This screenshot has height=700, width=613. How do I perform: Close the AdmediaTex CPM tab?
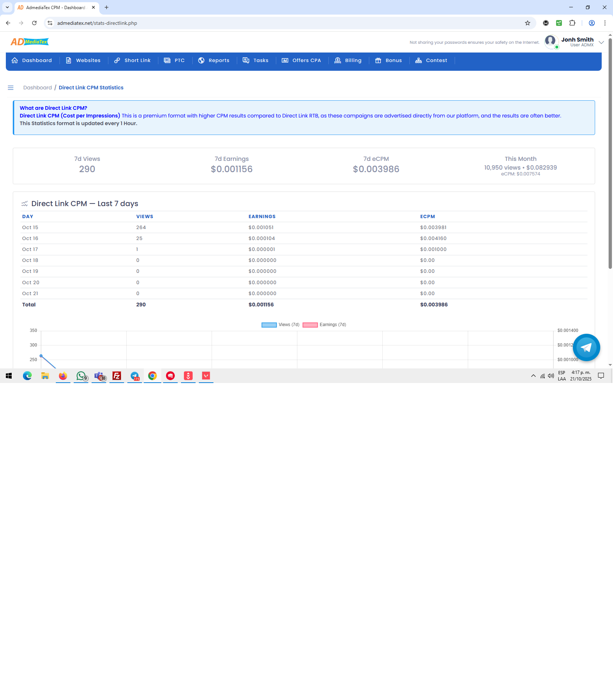pos(93,7)
